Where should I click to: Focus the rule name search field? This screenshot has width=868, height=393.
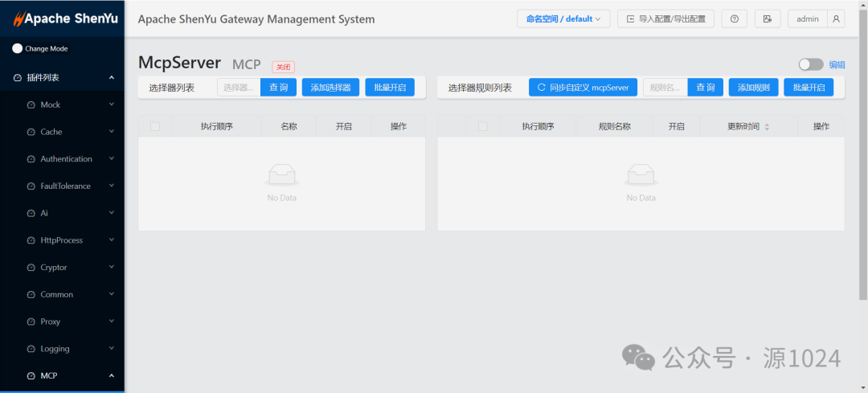(665, 88)
